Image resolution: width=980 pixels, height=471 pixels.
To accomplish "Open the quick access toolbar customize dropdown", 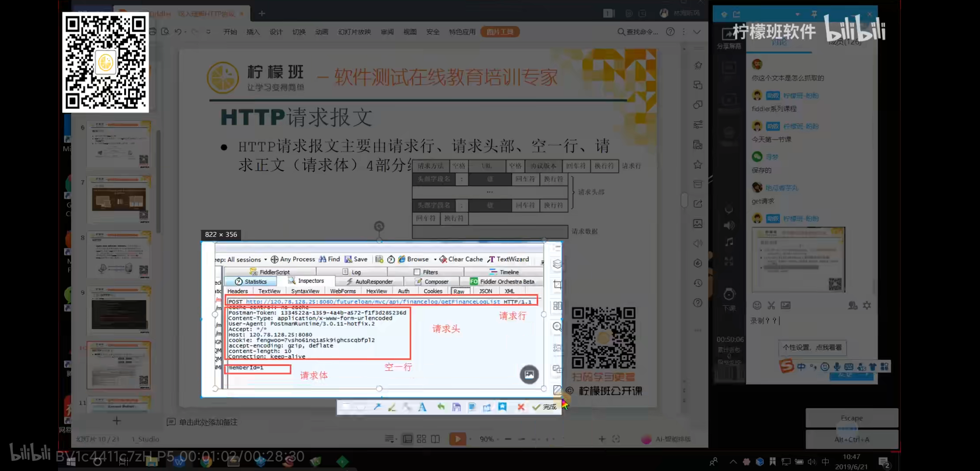I will pos(208,31).
